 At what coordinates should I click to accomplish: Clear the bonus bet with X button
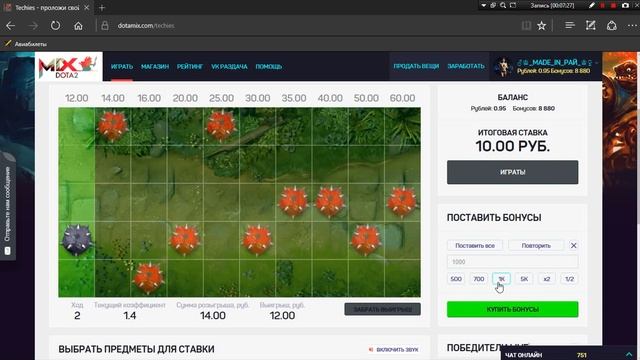(x=573, y=245)
